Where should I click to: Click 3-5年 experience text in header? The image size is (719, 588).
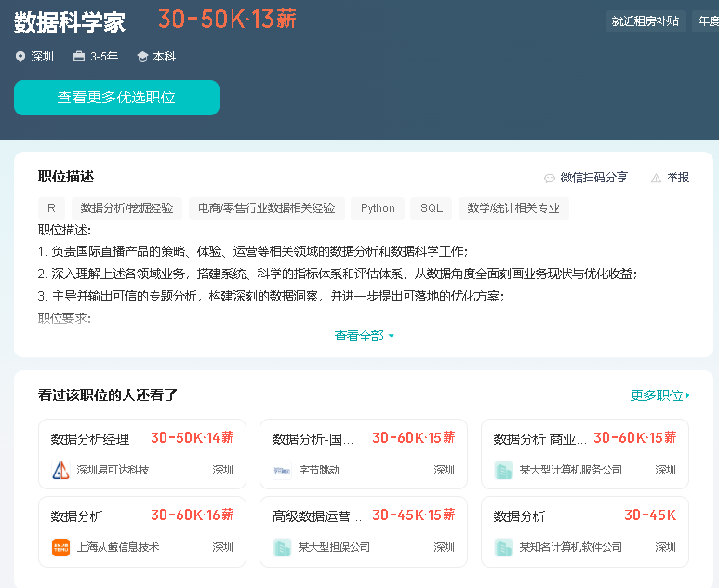104,57
